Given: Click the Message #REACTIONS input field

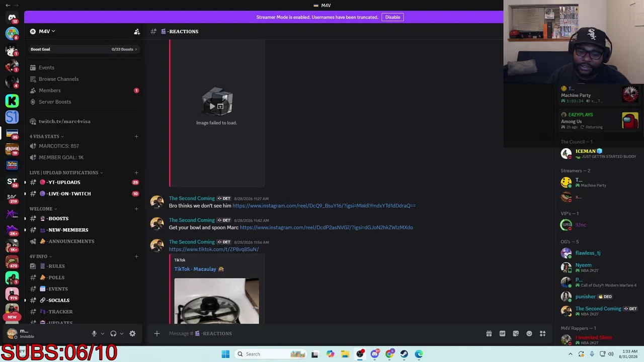Looking at the screenshot, I should pos(322,333).
